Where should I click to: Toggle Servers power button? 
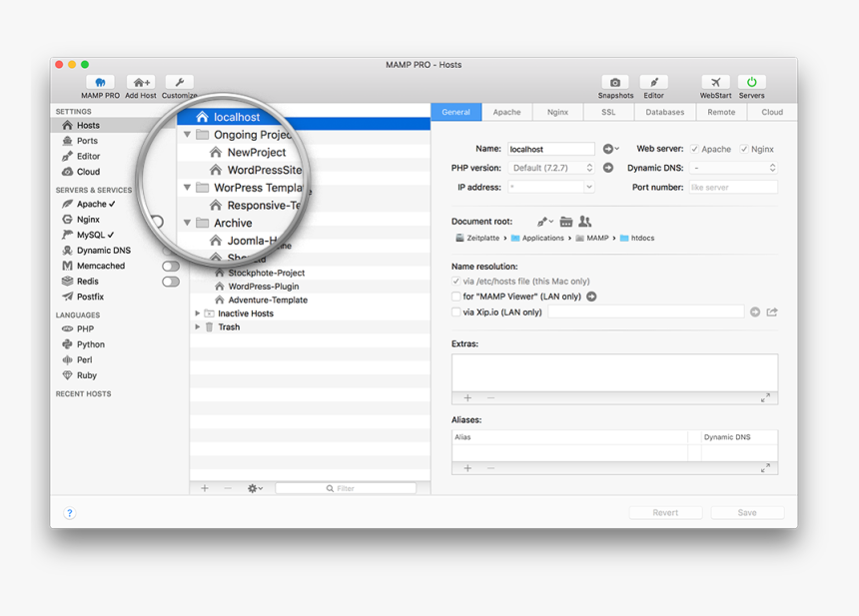(751, 83)
